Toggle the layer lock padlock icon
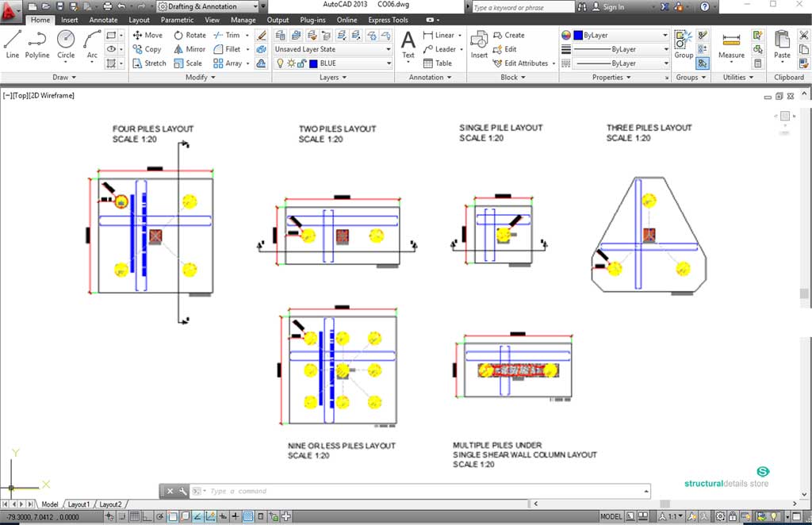812x525 pixels. [302, 63]
